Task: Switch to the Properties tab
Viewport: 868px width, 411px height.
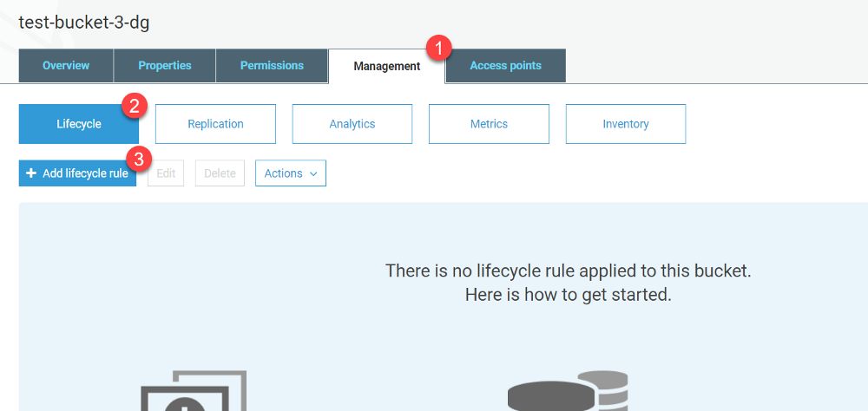Action: 164,66
